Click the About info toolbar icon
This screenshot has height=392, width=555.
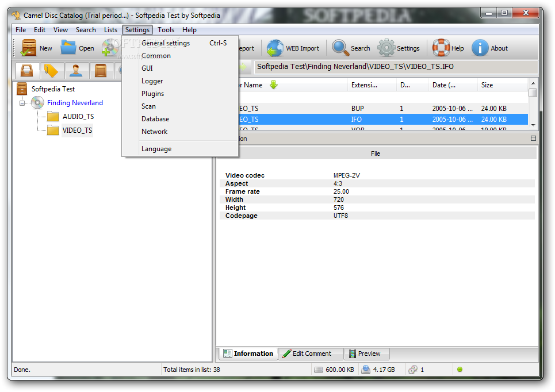(x=480, y=48)
